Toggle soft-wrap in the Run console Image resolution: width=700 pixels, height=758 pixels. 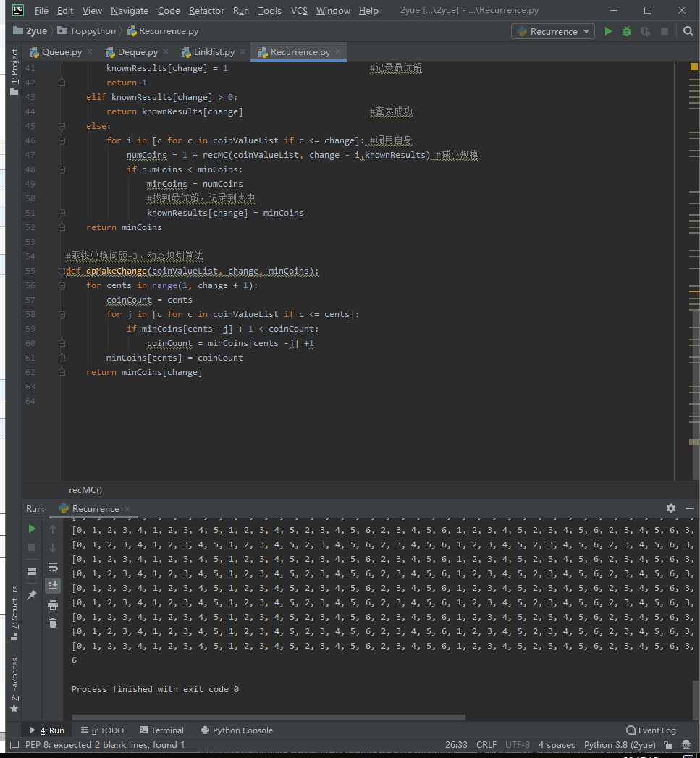coord(53,567)
